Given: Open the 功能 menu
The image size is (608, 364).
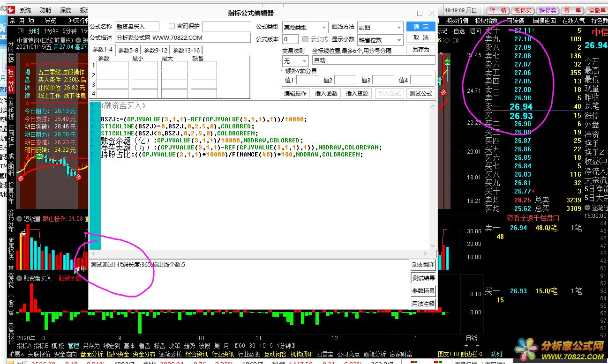Looking at the screenshot, I should click(x=45, y=10).
